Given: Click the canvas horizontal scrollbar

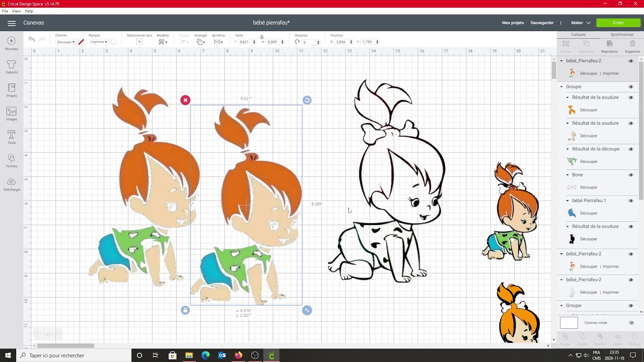Looking at the screenshot, I should pos(65,345).
